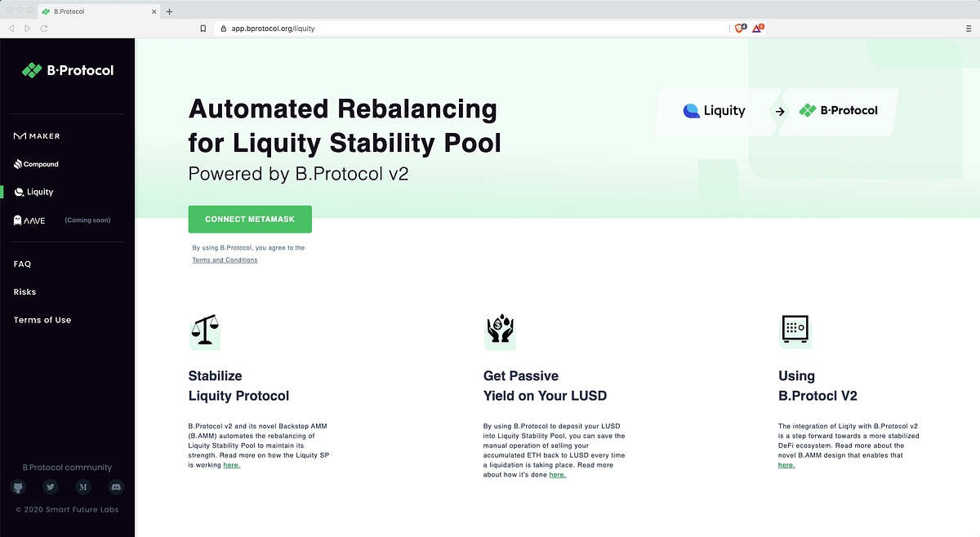Click the Brave Shields icon
980x537 pixels.
click(x=740, y=28)
